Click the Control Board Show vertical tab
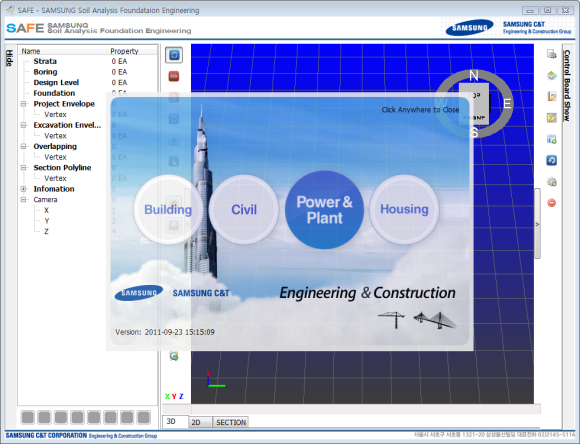Image resolution: width=580 pixels, height=445 pixels. click(567, 85)
